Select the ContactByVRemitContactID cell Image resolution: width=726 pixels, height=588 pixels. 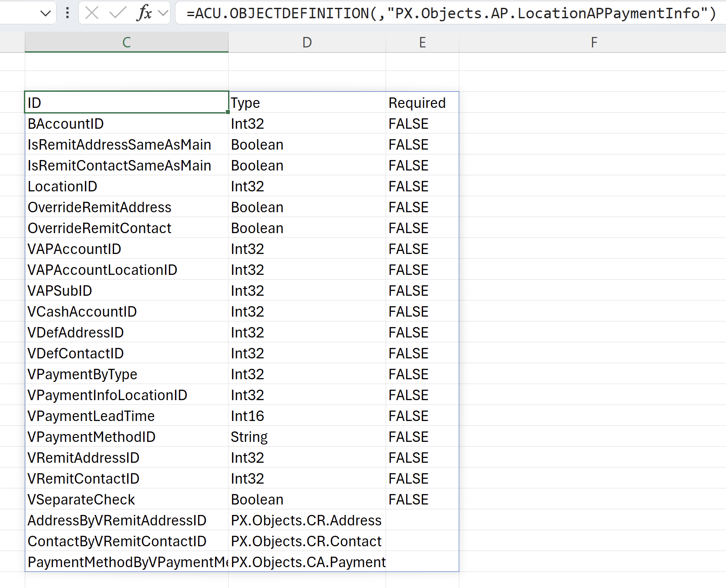pos(126,541)
